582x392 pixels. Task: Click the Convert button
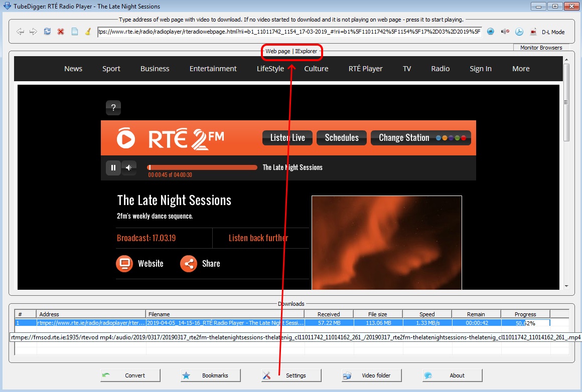pos(130,375)
